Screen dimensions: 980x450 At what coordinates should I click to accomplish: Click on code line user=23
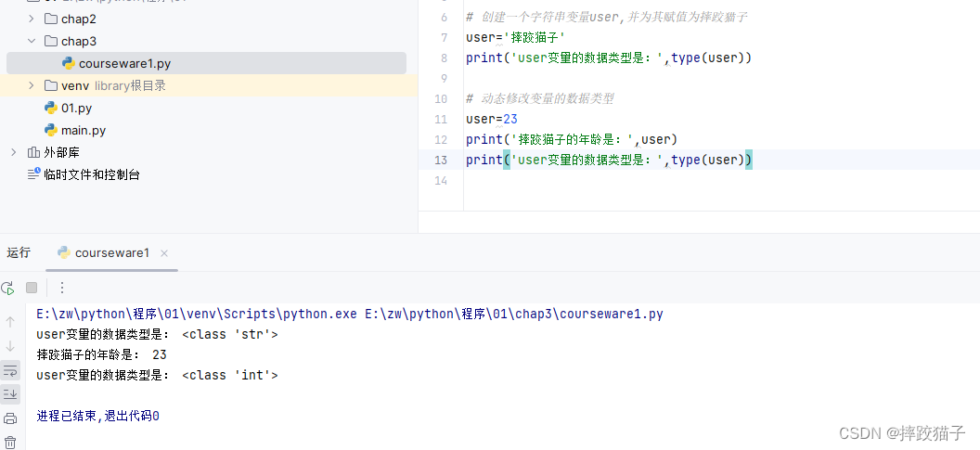[x=491, y=120]
